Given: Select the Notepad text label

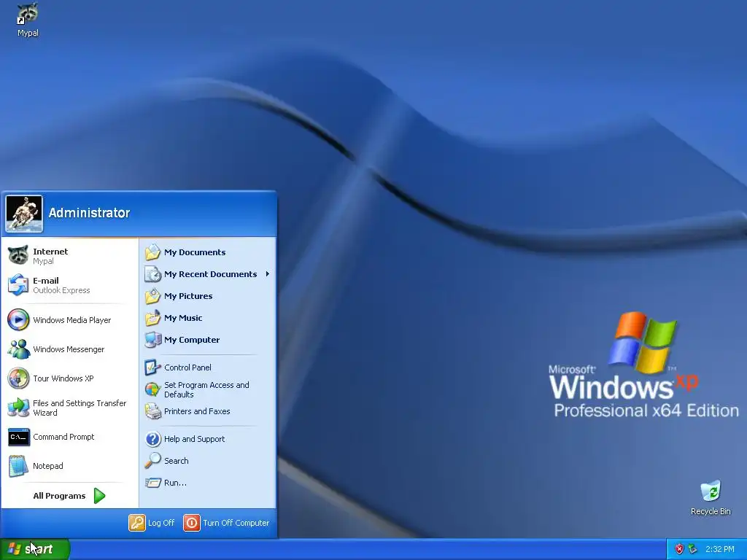Looking at the screenshot, I should coord(47,466).
